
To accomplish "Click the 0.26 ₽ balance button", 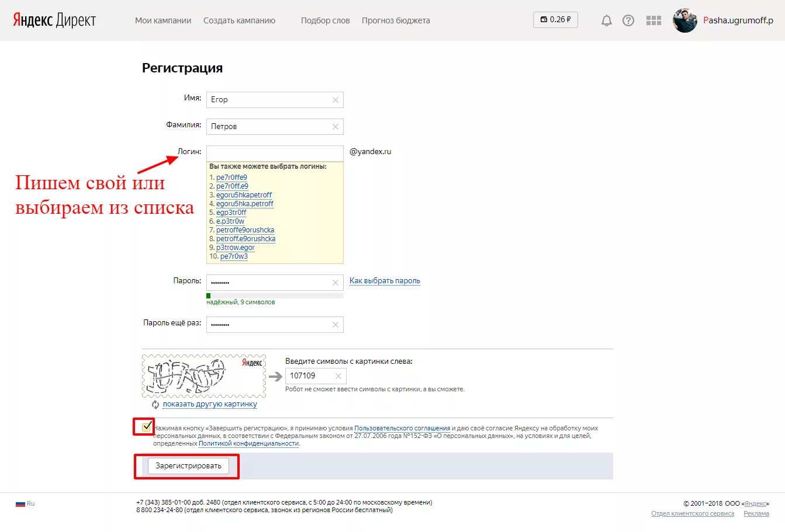I will pyautogui.click(x=555, y=19).
